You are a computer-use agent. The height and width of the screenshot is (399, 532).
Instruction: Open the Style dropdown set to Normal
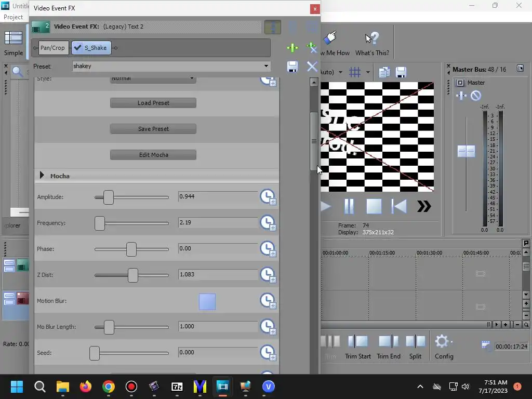point(153,79)
